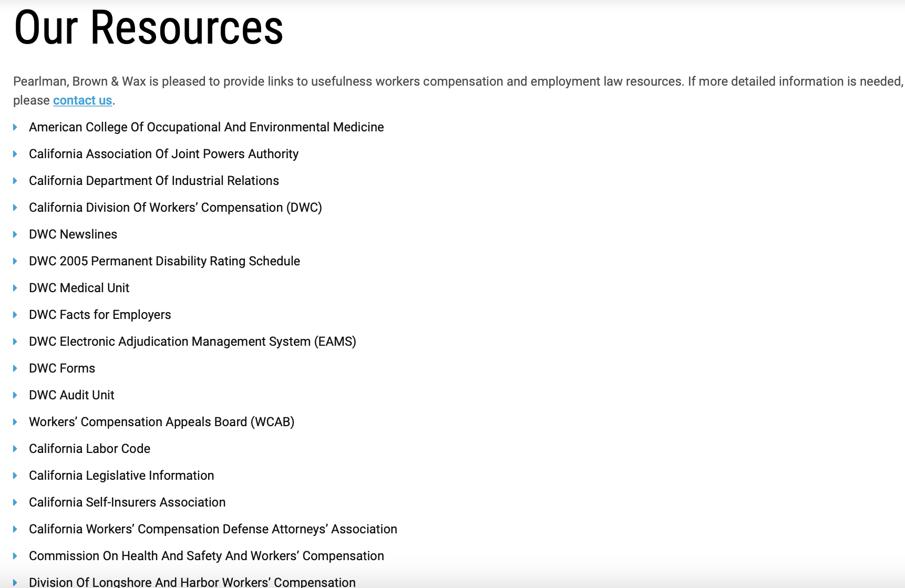This screenshot has width=905, height=588.
Task: Go to California Division Of Workers' Compensation (DWC)
Action: [176, 208]
